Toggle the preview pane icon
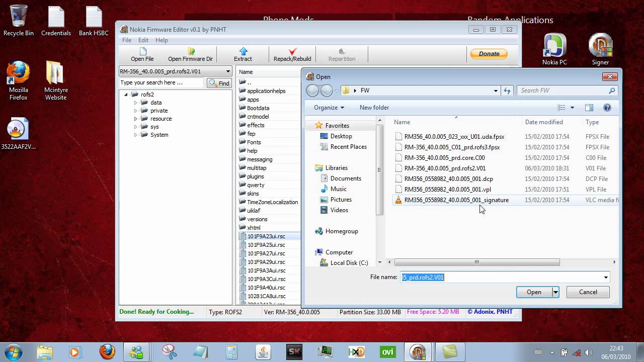Image resolution: width=644 pixels, height=362 pixels. [589, 108]
